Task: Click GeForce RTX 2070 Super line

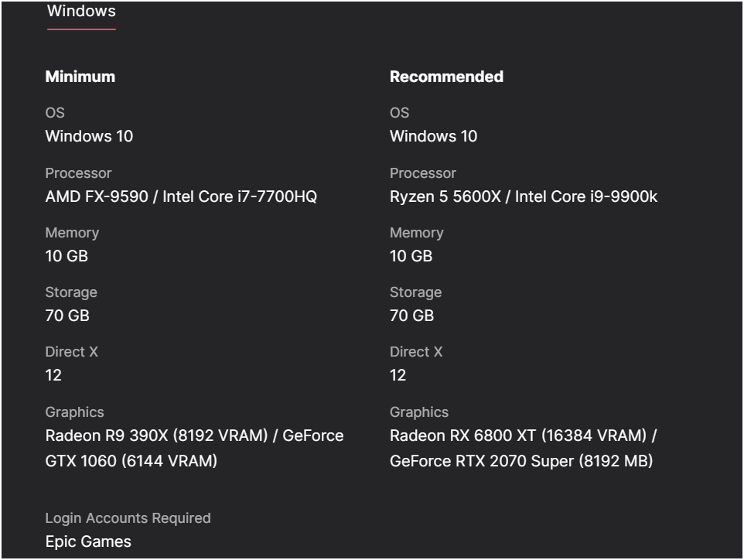Action: click(x=521, y=461)
